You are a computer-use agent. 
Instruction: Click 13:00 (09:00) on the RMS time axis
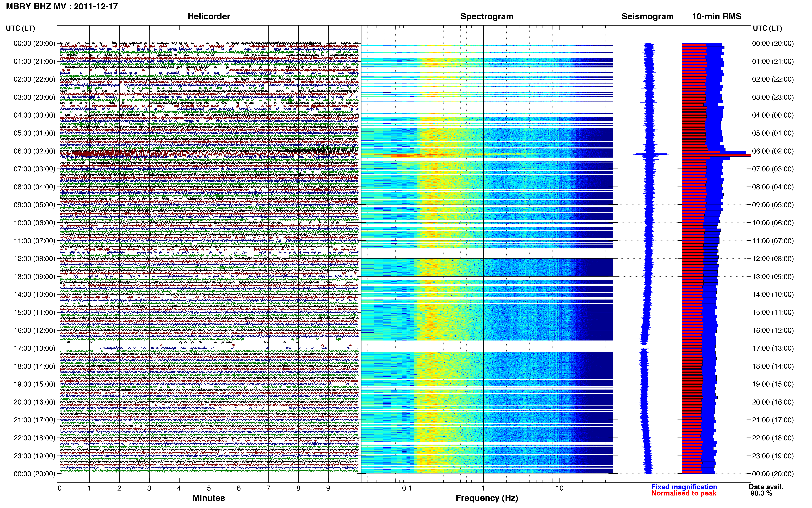coord(773,277)
